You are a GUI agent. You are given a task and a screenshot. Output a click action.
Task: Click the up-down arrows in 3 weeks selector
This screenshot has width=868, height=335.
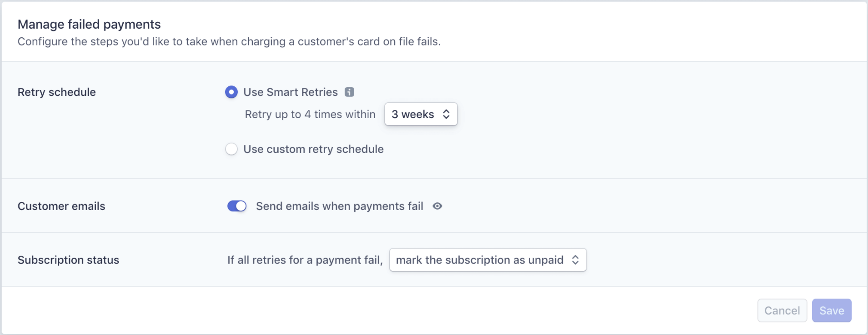tap(446, 114)
